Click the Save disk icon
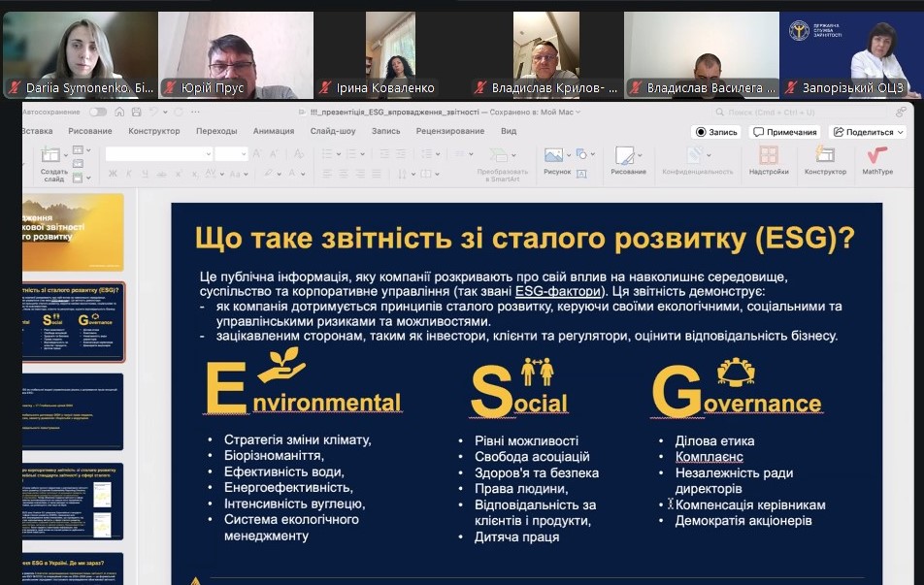The image size is (924, 585). tap(137, 112)
